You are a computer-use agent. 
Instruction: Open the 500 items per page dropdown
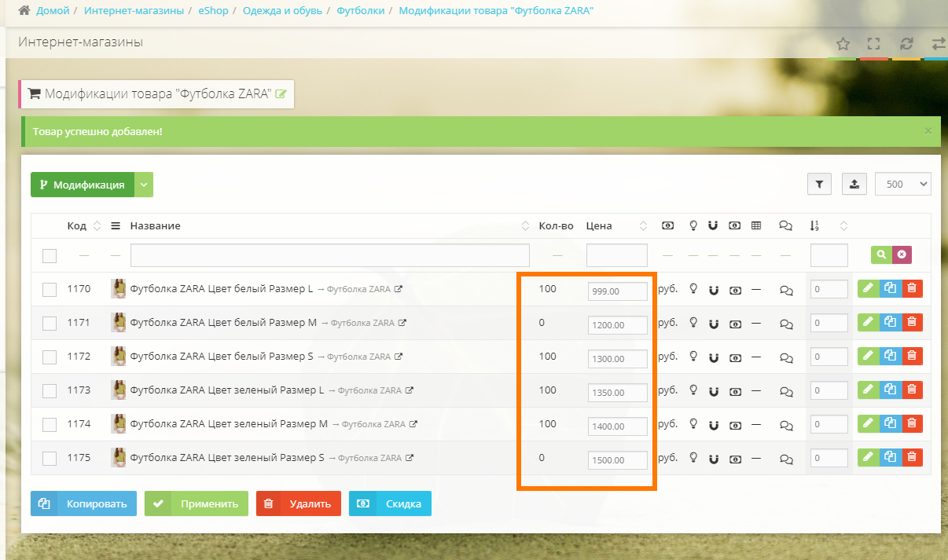tap(902, 184)
